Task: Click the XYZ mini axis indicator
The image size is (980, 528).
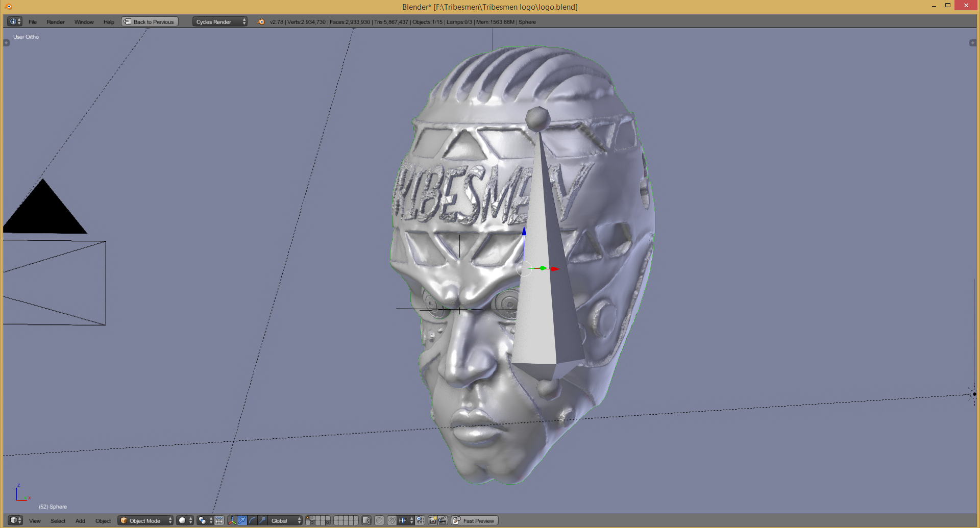Action: pos(22,493)
